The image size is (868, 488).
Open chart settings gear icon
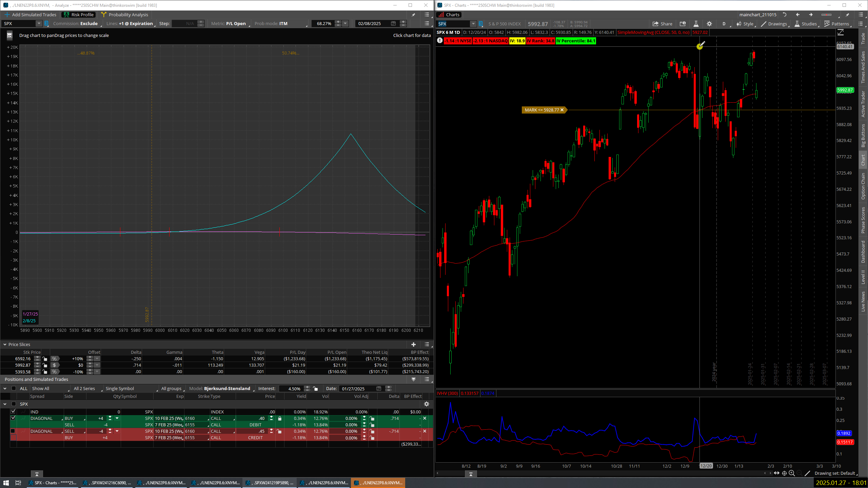[x=709, y=24]
